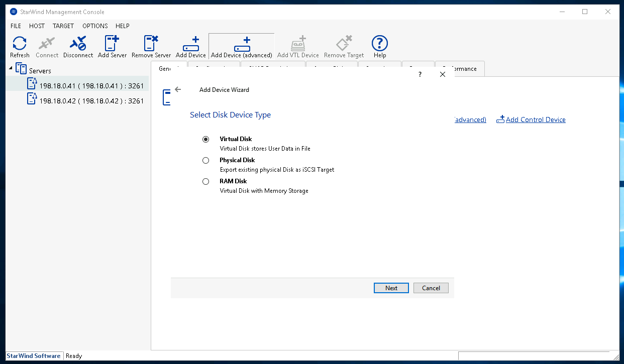
Task: Click the Remove Server icon
Action: [151, 47]
